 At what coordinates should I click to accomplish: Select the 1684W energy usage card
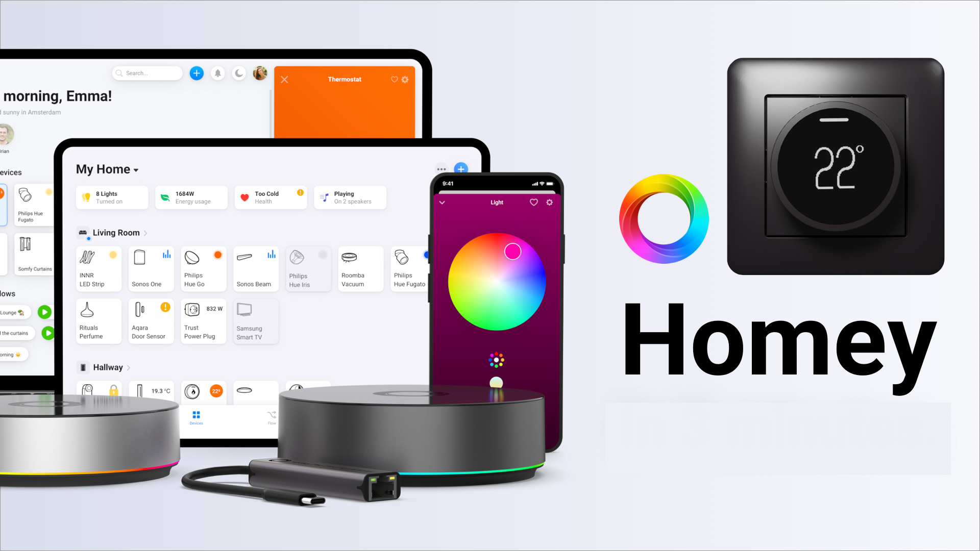point(191,198)
